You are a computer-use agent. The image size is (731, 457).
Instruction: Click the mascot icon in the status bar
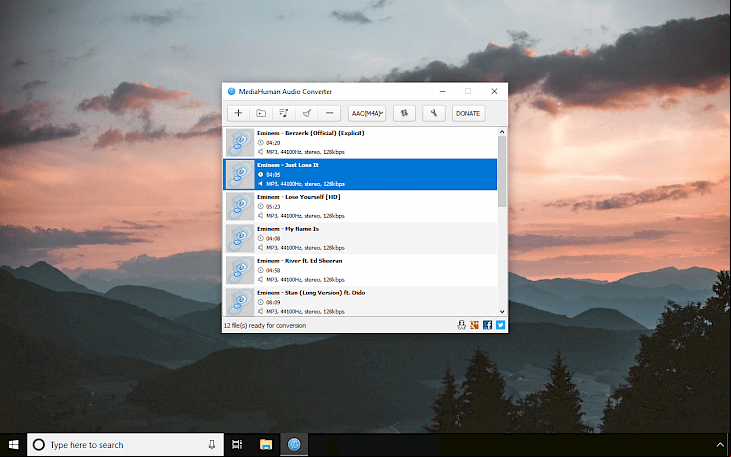[x=462, y=325]
